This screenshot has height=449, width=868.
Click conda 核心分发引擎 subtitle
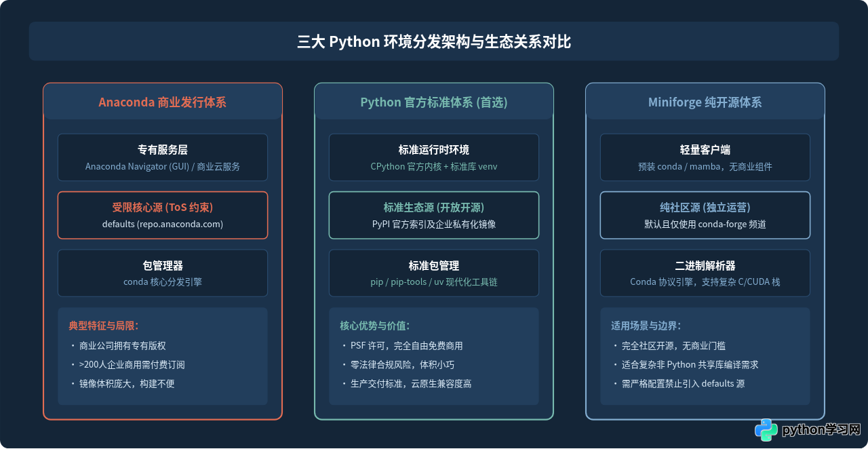pos(163,282)
